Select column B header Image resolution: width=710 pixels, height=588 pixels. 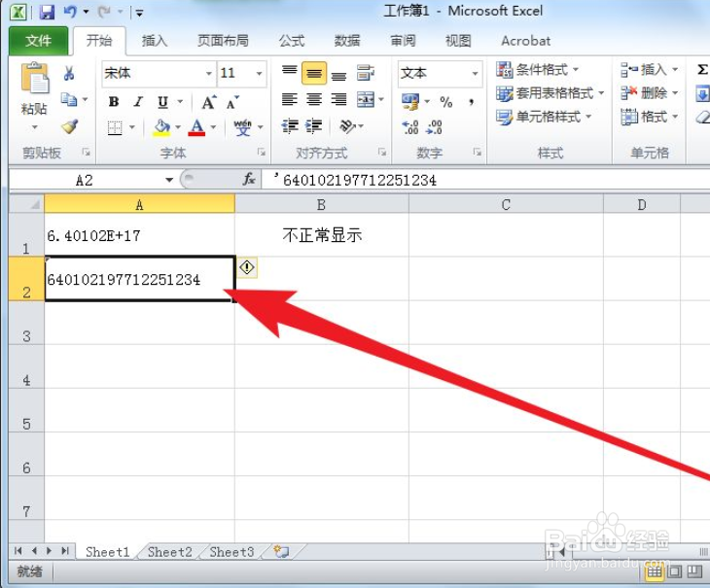(x=322, y=205)
